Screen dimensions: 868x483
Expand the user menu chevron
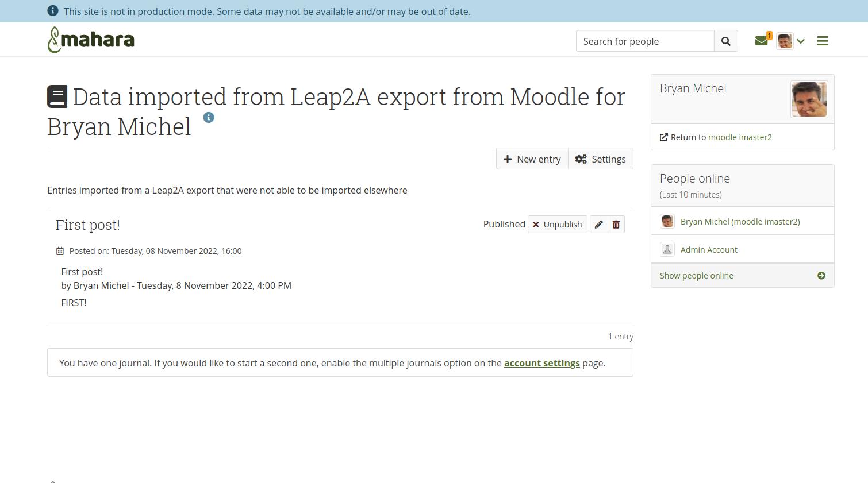click(801, 41)
